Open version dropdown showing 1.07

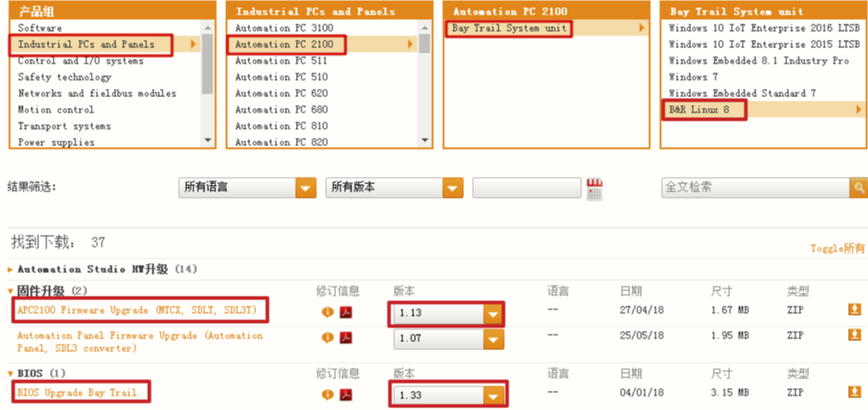pyautogui.click(x=449, y=338)
